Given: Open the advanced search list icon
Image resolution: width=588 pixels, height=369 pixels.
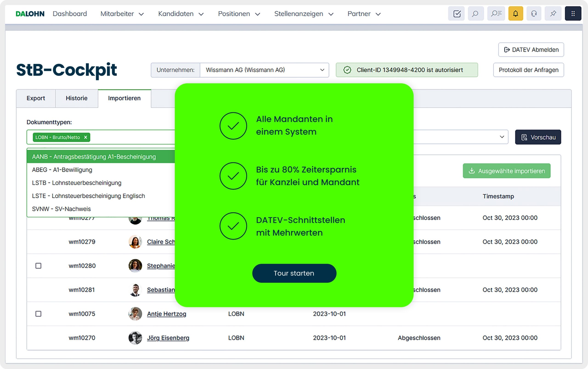Looking at the screenshot, I should tap(496, 14).
